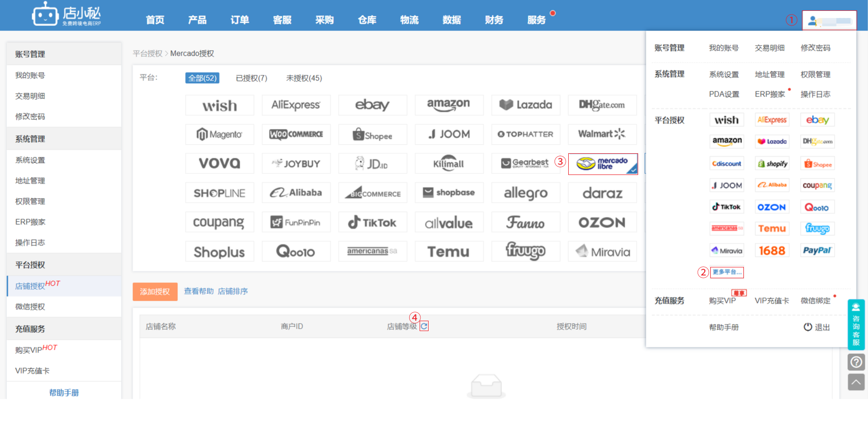868x440 pixels.
Task: Select the Temu tile in the platform grid
Action: [449, 251]
